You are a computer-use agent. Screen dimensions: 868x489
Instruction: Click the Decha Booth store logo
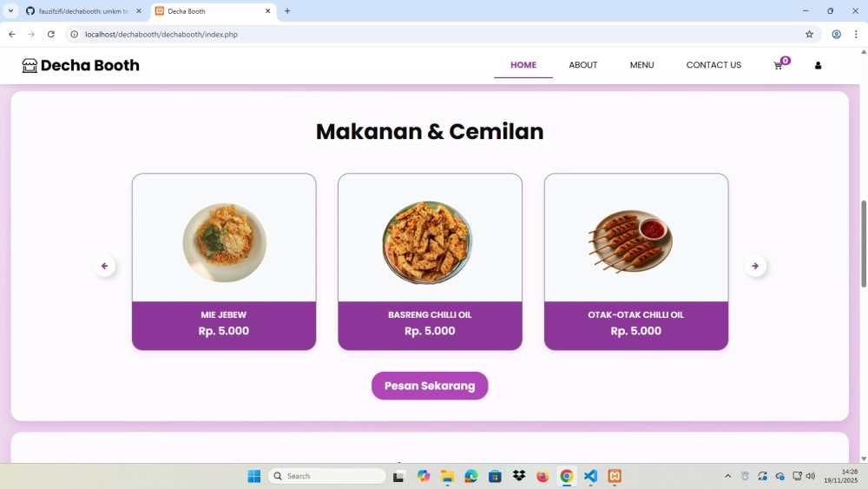(81, 65)
